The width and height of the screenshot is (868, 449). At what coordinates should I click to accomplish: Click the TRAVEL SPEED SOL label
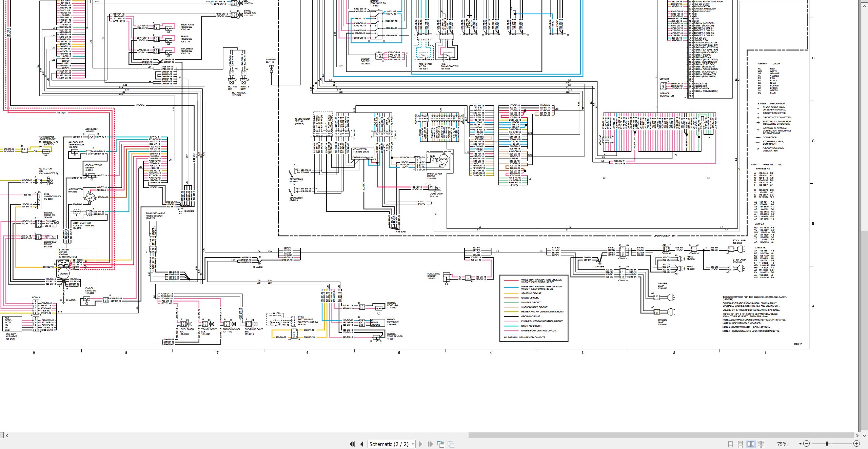point(209,330)
